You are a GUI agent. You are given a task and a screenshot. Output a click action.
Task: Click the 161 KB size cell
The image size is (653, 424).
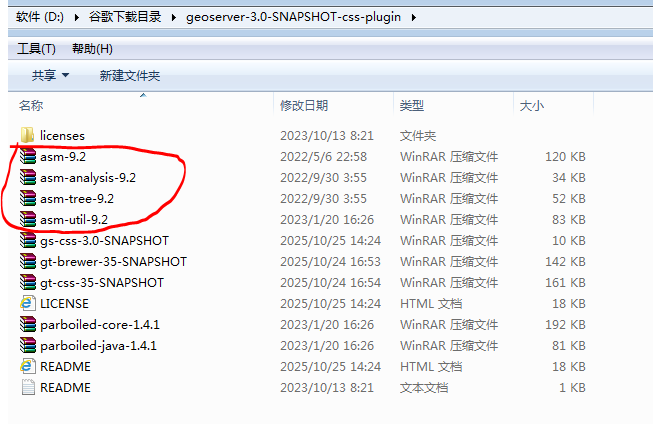pyautogui.click(x=565, y=283)
